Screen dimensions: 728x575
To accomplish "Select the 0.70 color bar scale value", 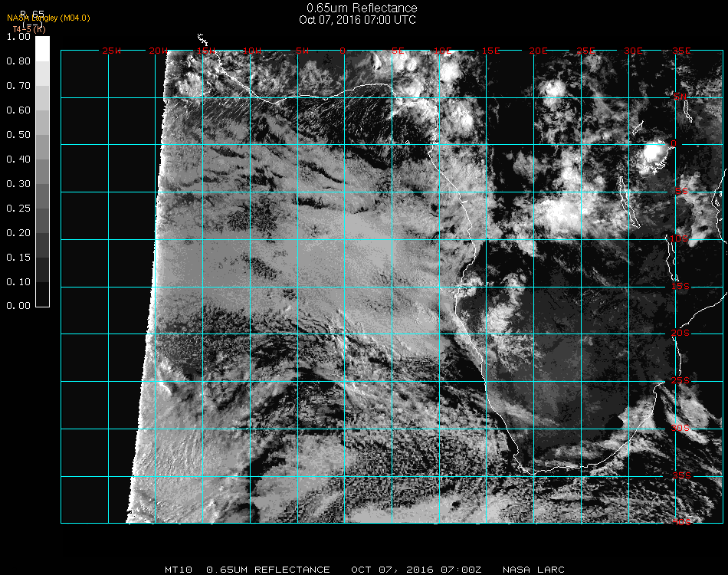I will click(18, 86).
